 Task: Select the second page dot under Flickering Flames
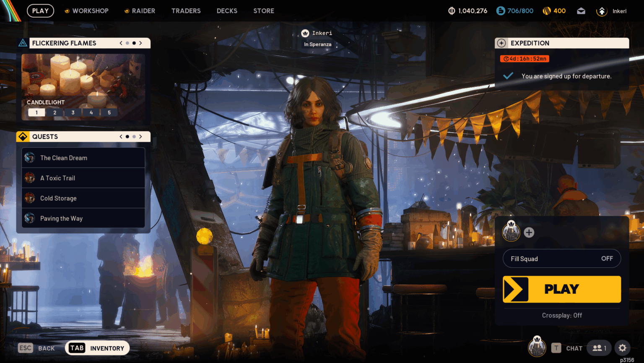click(133, 43)
